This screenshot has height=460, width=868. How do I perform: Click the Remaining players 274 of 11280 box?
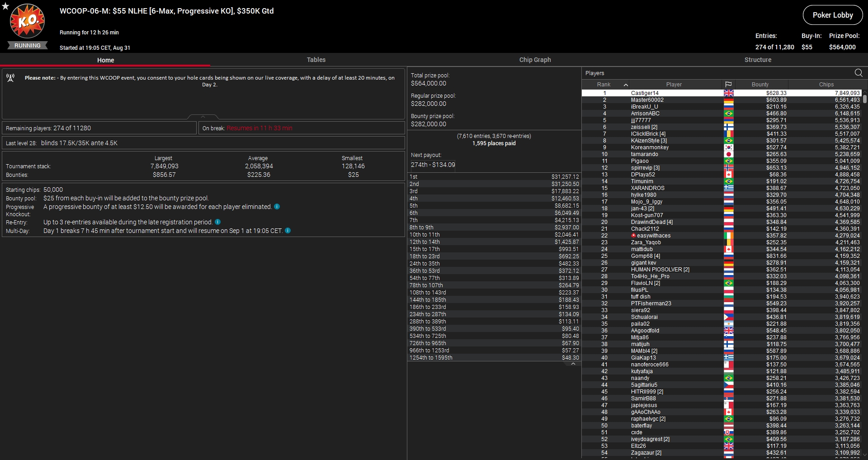pos(99,128)
